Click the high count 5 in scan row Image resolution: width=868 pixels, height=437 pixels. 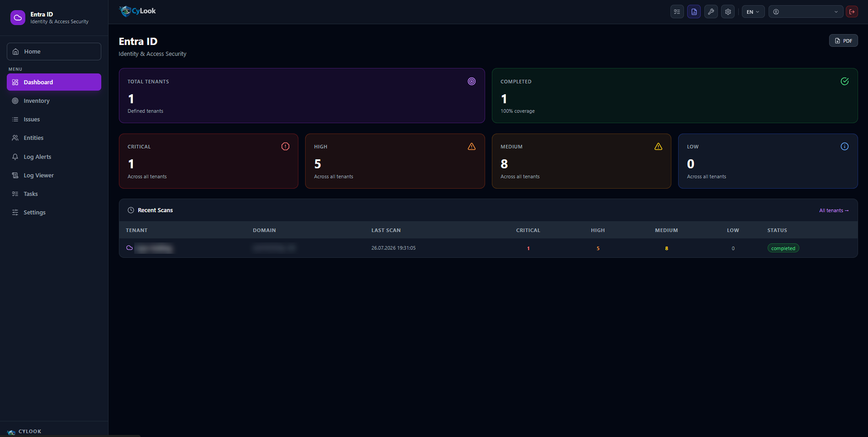click(598, 248)
